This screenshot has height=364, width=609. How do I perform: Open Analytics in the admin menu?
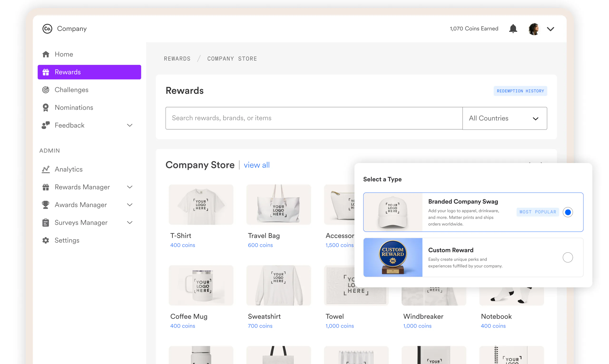[89, 169]
